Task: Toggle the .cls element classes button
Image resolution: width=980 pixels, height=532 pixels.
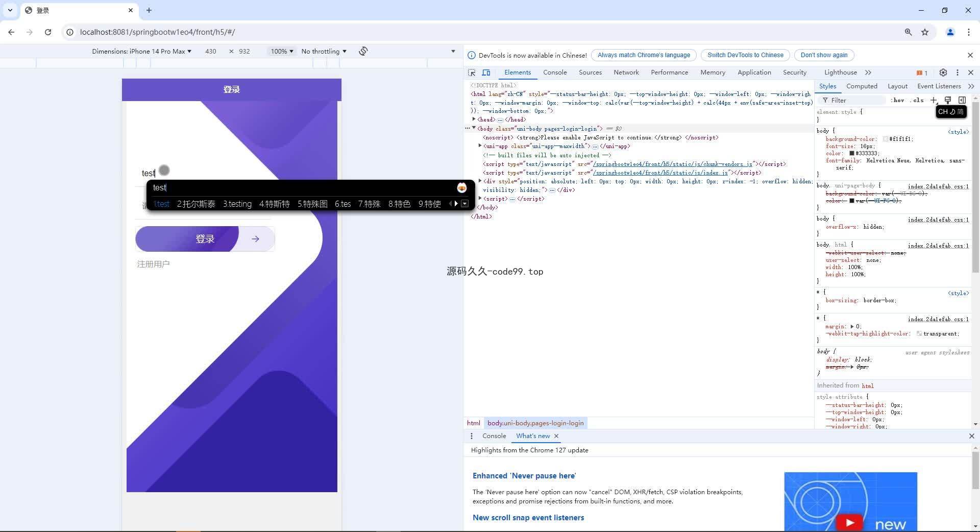Action: click(918, 100)
